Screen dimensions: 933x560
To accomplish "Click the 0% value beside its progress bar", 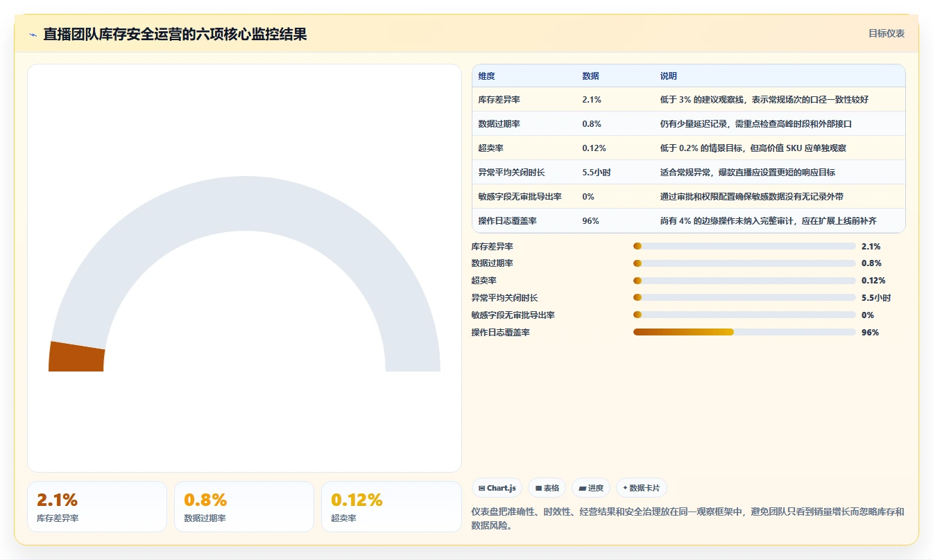I will point(868,315).
